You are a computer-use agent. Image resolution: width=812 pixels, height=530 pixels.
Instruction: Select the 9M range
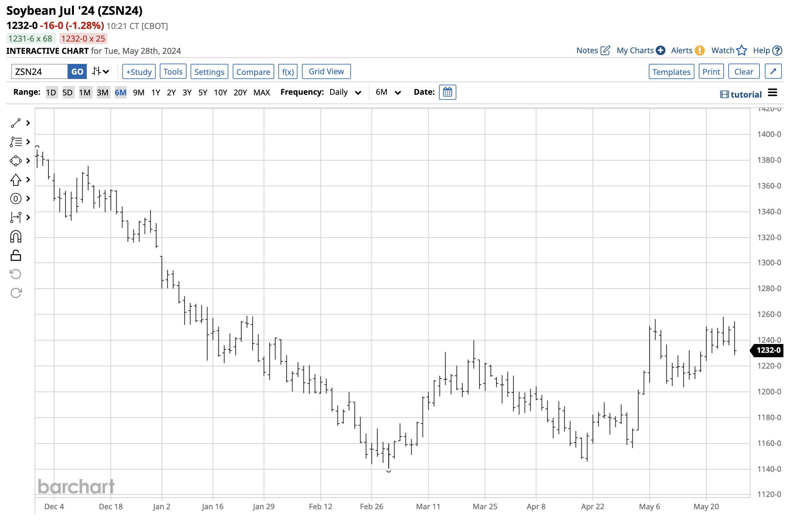tap(138, 93)
